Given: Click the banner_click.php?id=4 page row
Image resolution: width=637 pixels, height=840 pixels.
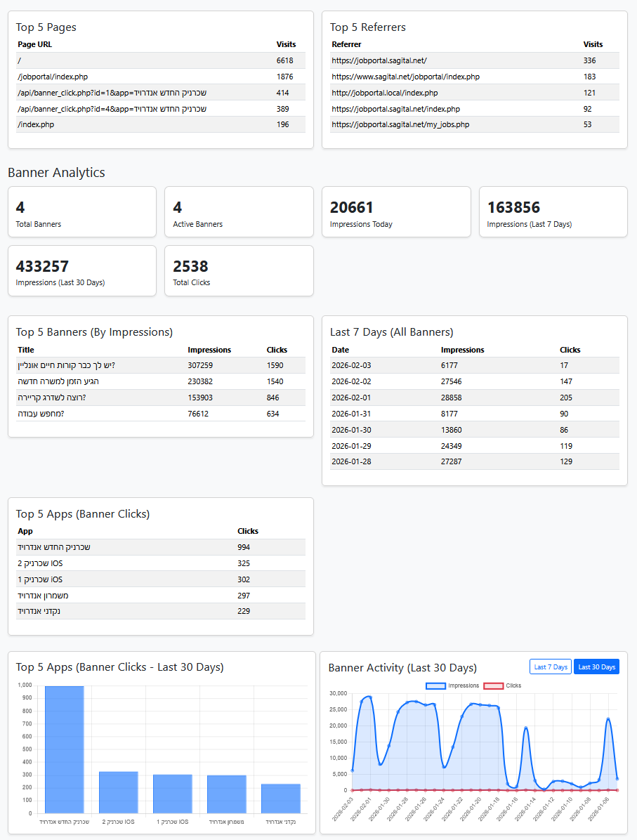Looking at the screenshot, I should point(161,109).
